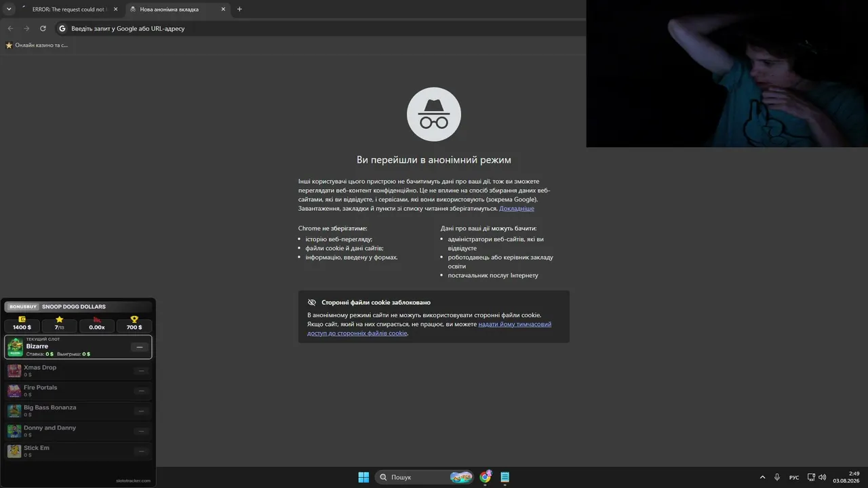Switch the РУС keyboard language
Screen dimensions: 868x488
point(794,477)
